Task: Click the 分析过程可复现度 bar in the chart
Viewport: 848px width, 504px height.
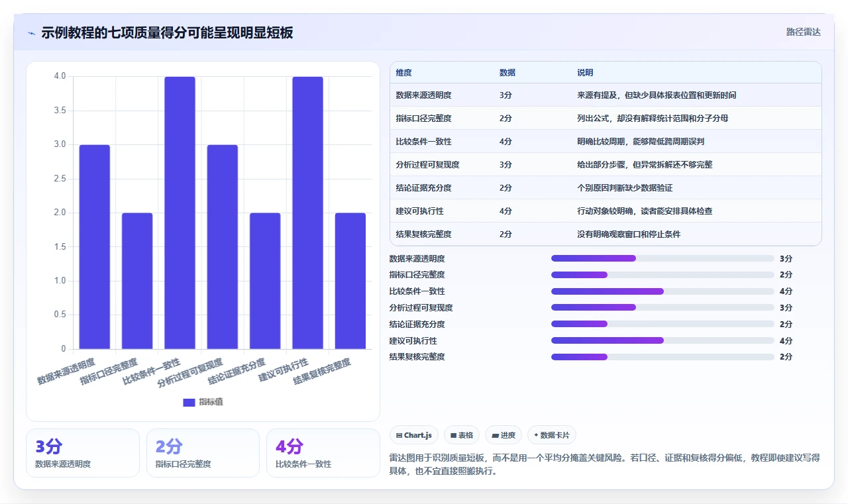Action: pos(223,246)
